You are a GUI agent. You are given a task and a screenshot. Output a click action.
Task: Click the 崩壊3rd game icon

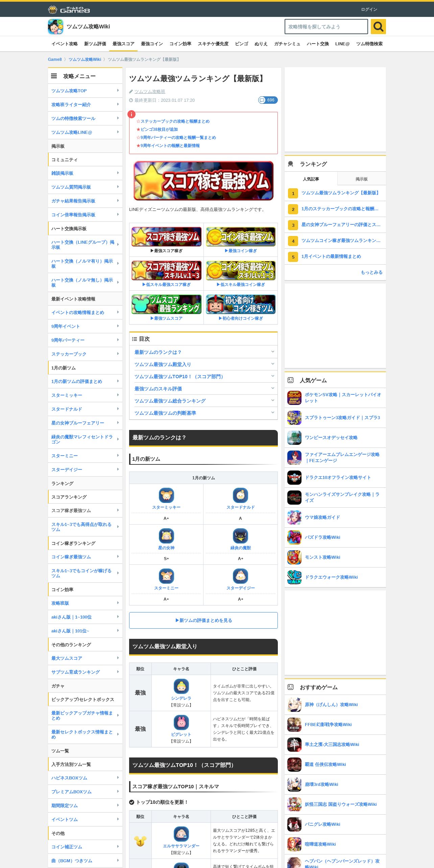point(294,784)
